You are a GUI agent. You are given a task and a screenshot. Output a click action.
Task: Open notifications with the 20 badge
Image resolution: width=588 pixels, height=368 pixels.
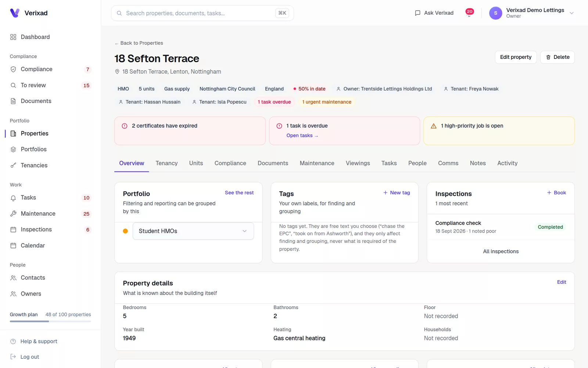pyautogui.click(x=469, y=13)
